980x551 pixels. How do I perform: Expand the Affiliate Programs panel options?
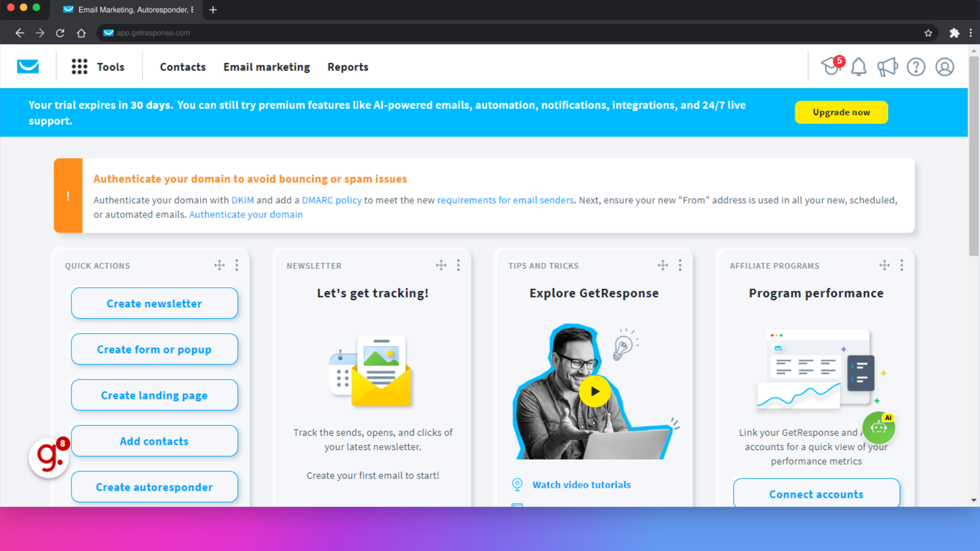(x=902, y=265)
